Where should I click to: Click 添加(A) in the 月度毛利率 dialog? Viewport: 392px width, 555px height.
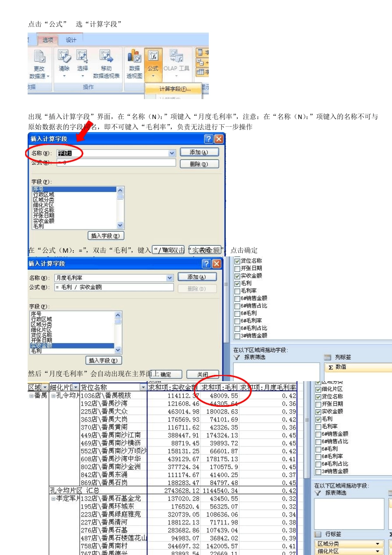click(197, 277)
